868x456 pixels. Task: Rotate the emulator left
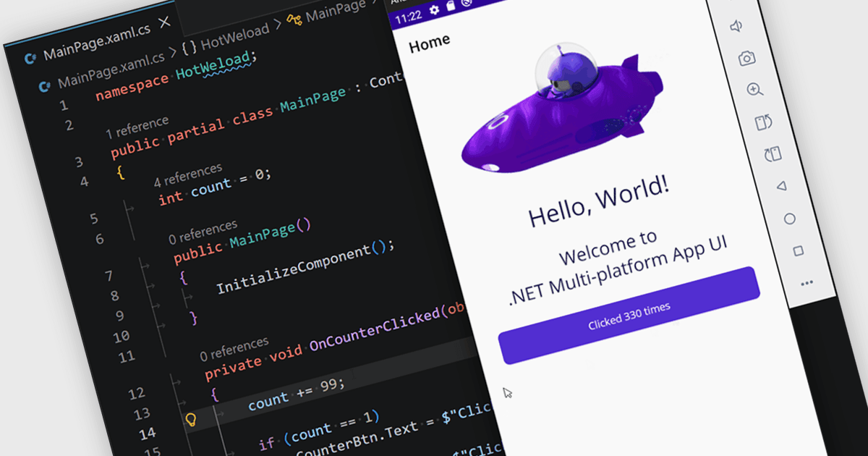pyautogui.click(x=764, y=122)
